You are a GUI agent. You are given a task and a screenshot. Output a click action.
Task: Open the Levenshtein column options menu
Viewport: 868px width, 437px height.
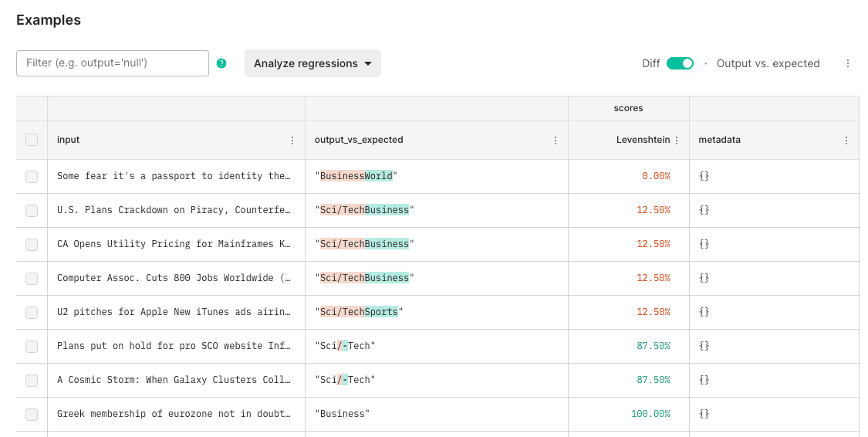click(677, 141)
